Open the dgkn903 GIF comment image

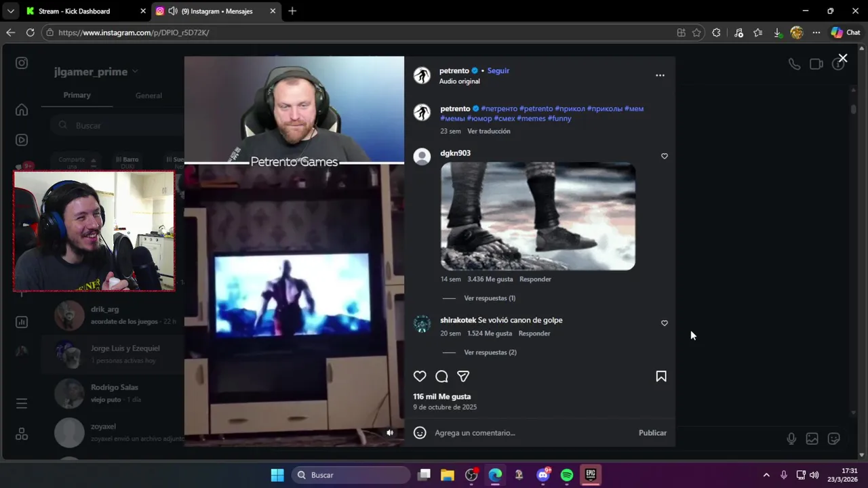tap(538, 216)
